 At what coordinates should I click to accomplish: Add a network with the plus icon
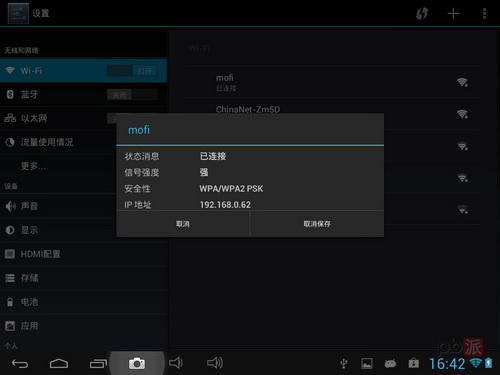453,14
